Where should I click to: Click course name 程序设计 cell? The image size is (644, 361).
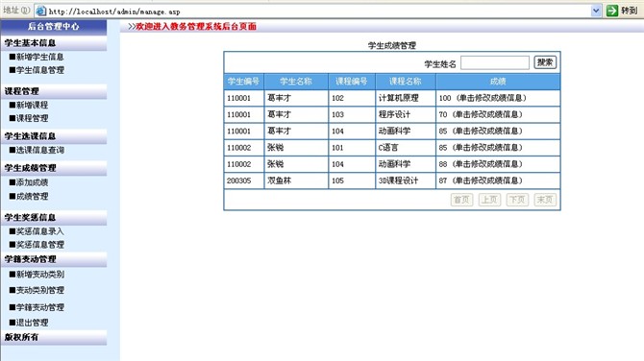tap(406, 114)
